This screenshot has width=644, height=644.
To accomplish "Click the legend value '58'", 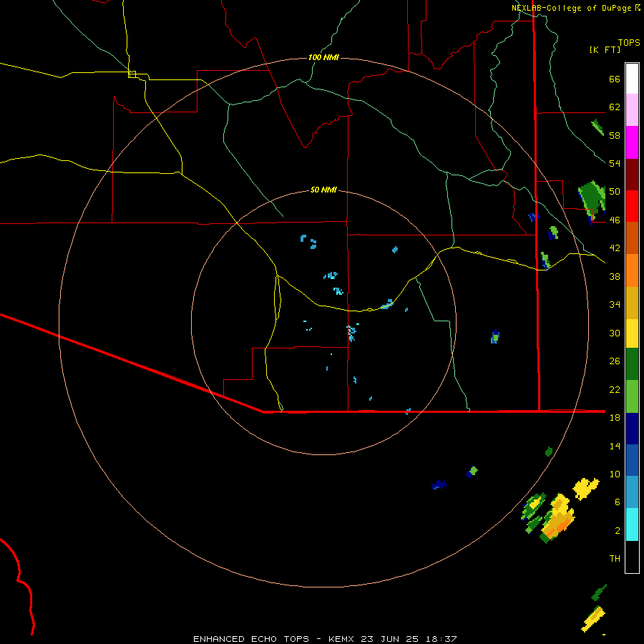I will [x=615, y=135].
